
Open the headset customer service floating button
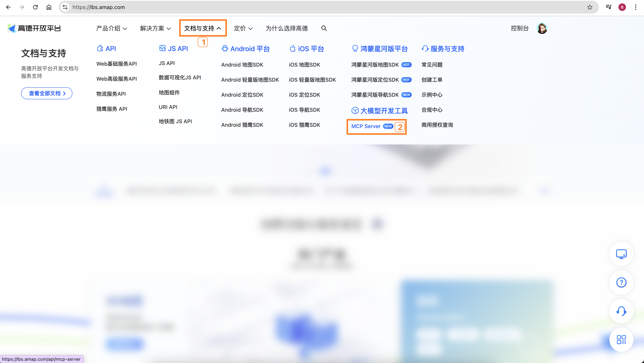pos(621,311)
